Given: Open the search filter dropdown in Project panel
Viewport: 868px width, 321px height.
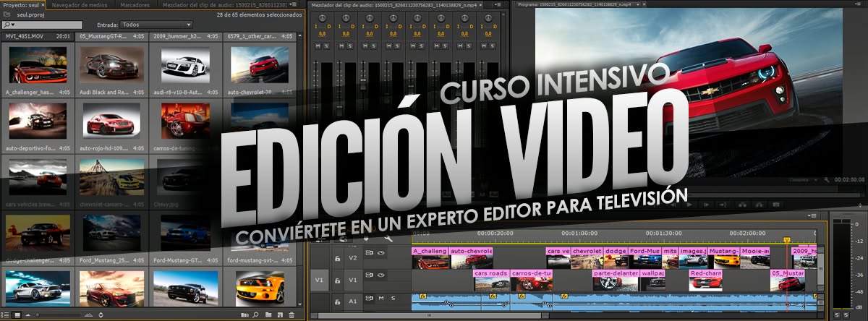Looking at the screenshot, I should pyautogui.click(x=10, y=24).
